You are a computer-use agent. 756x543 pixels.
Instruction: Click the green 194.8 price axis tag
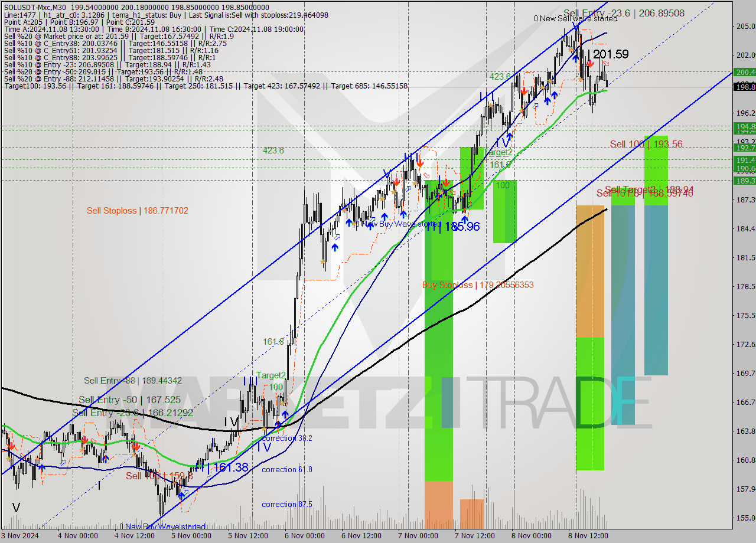[744, 126]
